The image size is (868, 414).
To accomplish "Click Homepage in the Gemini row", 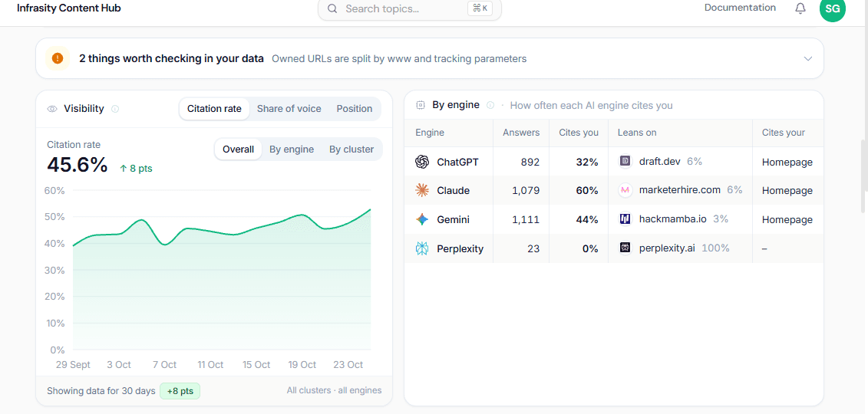I will pos(787,220).
